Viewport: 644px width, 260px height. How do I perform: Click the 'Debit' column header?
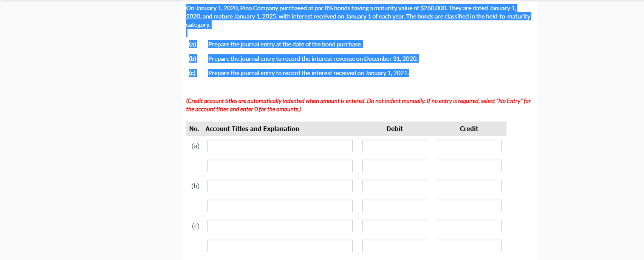point(395,129)
